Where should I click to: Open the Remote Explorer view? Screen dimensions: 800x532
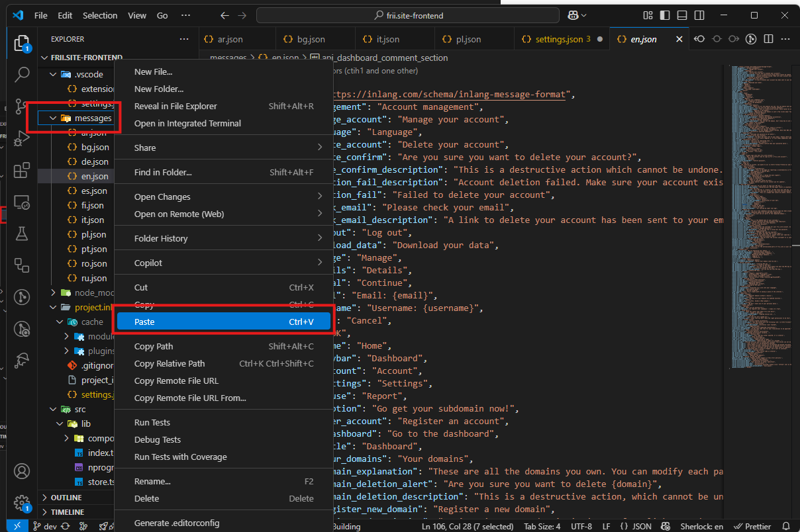point(22,202)
